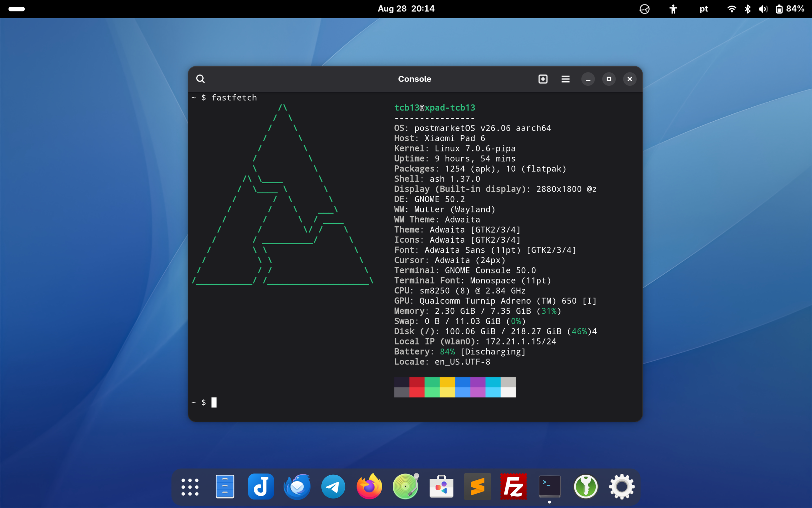
Task: Open the Console hamburger menu
Action: [565, 79]
